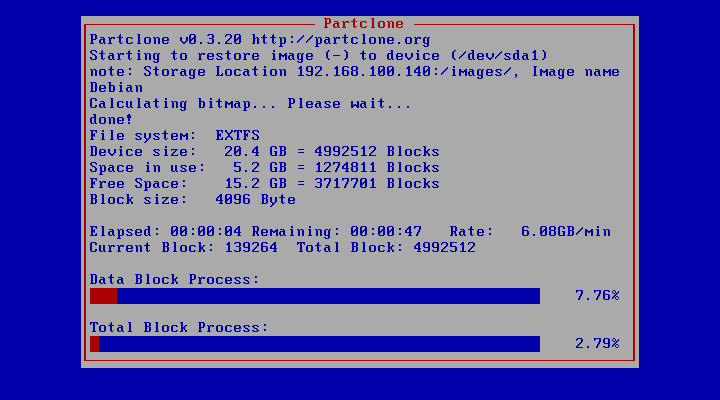Viewport: 720px width, 400px height.
Task: Click the 7.76% data block percentage
Action: pyautogui.click(x=597, y=296)
